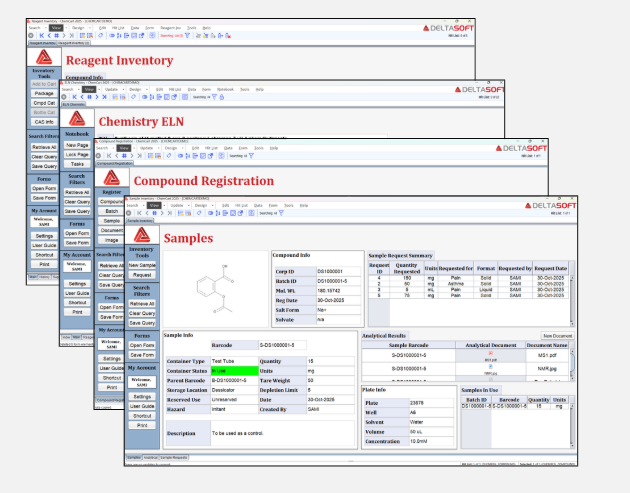Go to previous record in Samples toolbar
This screenshot has height=493, width=630.
click(147, 213)
